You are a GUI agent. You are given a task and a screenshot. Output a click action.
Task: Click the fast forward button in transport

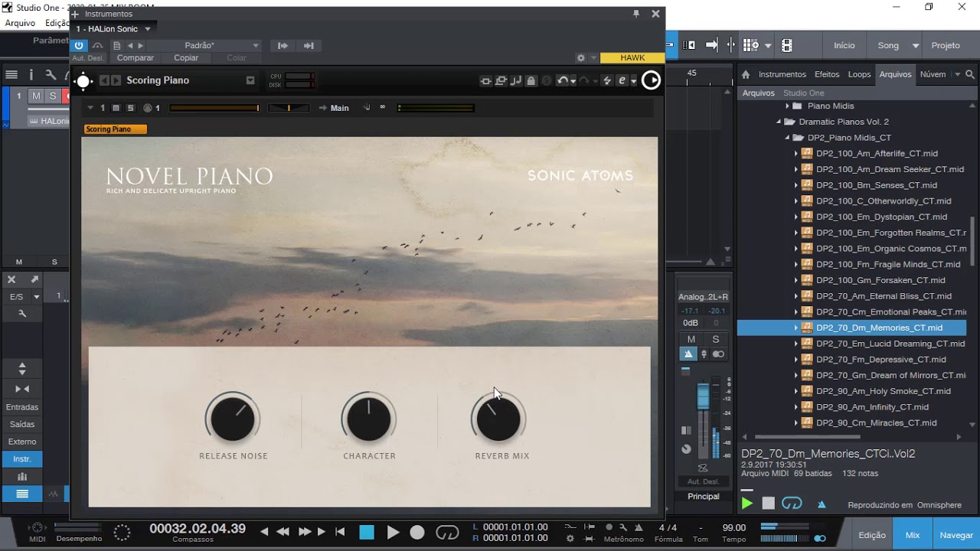click(304, 532)
